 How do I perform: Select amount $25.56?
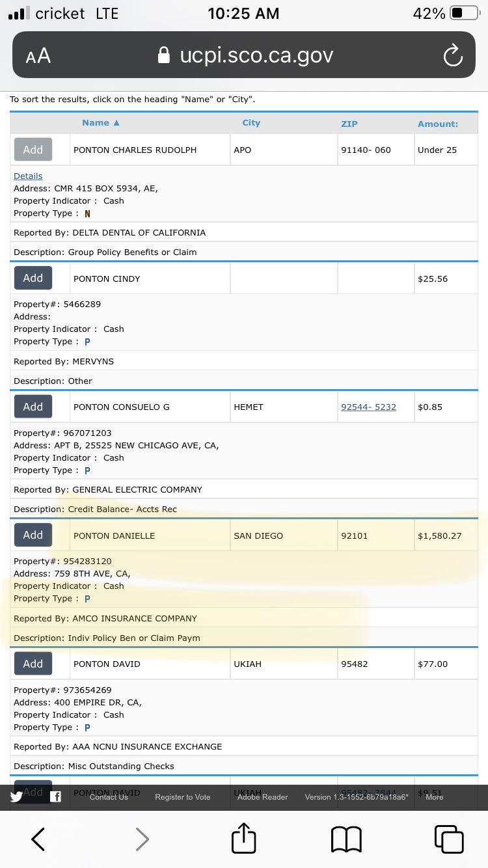click(x=433, y=278)
